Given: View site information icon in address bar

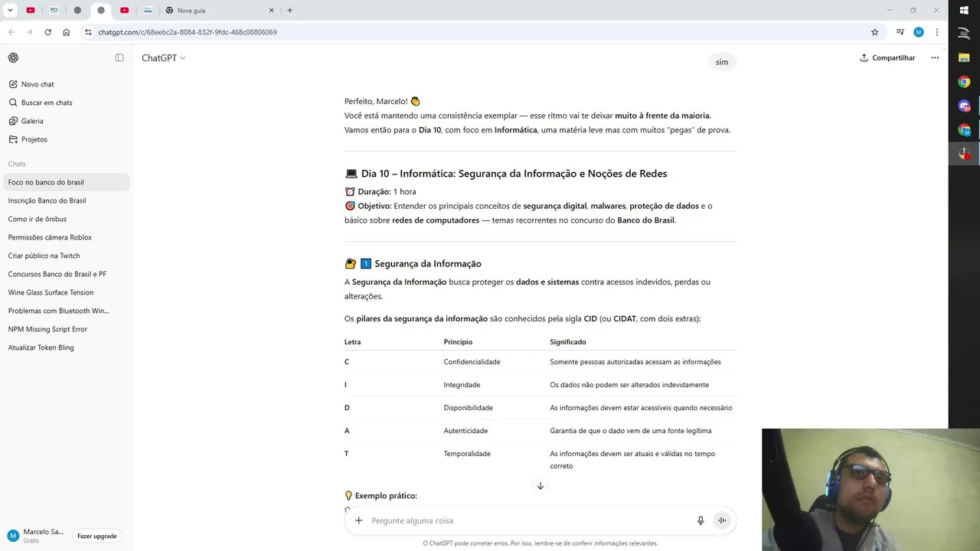Looking at the screenshot, I should coord(88,32).
